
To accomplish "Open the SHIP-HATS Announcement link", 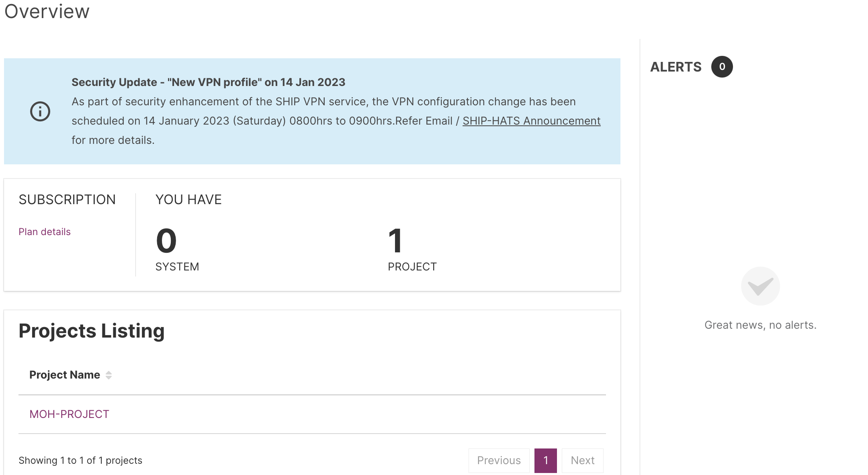I will (x=531, y=121).
